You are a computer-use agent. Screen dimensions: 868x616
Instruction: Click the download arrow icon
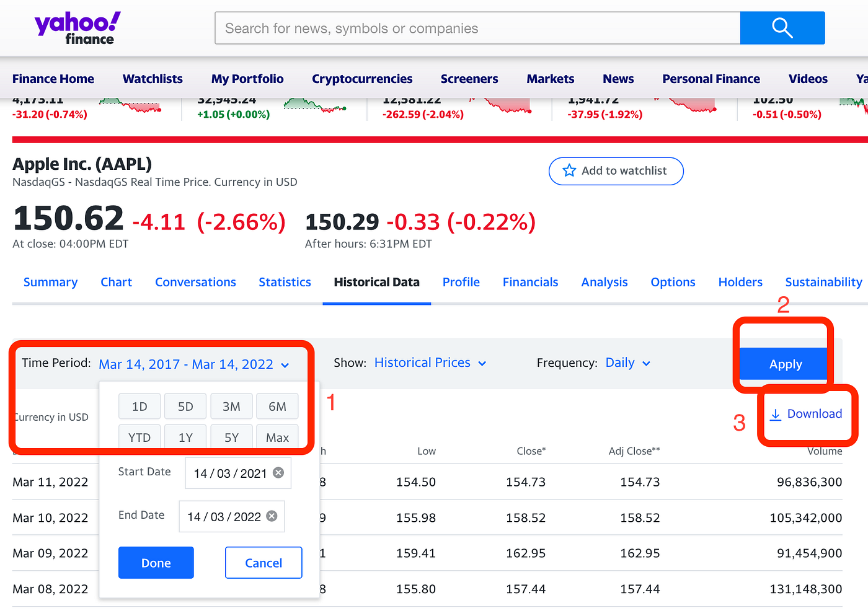coord(776,415)
